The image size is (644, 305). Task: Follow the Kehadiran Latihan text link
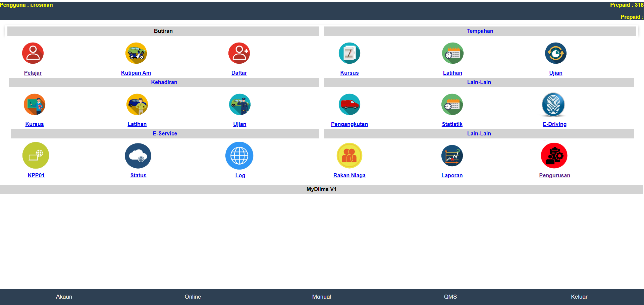137,124
